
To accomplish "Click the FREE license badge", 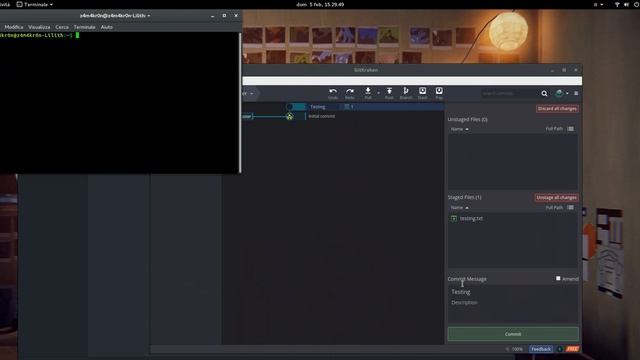I will pos(572,349).
